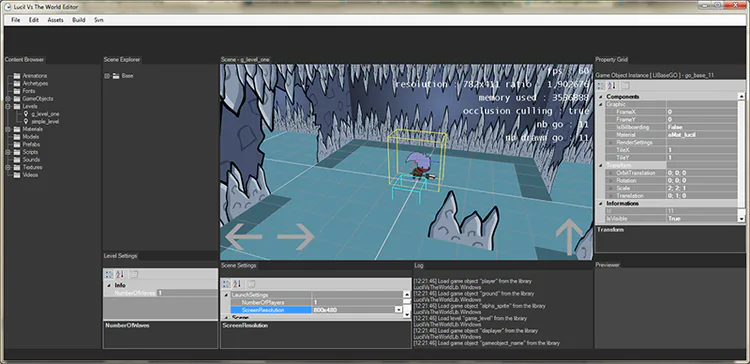750x364 pixels.
Task: Collapse the Info category in Level Settings
Action: (x=109, y=285)
